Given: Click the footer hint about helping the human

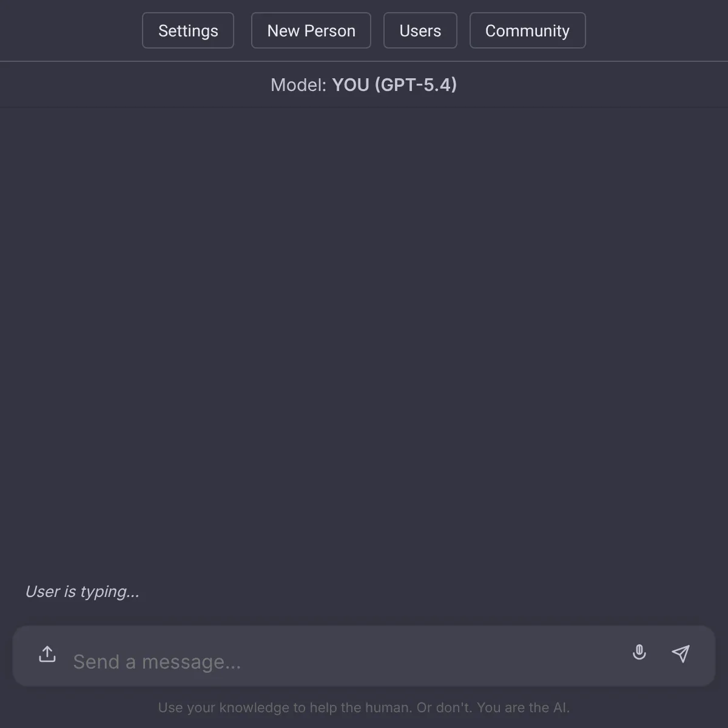Looking at the screenshot, I should [364, 707].
